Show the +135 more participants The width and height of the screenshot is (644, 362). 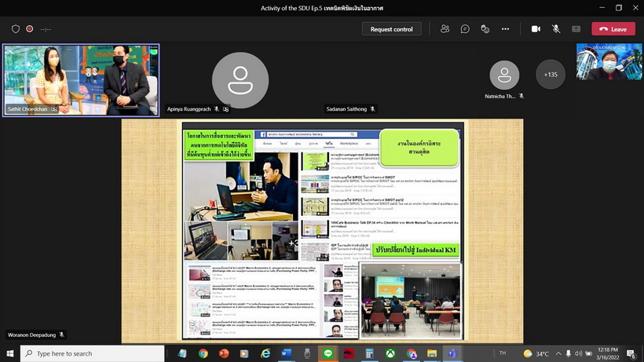click(551, 75)
